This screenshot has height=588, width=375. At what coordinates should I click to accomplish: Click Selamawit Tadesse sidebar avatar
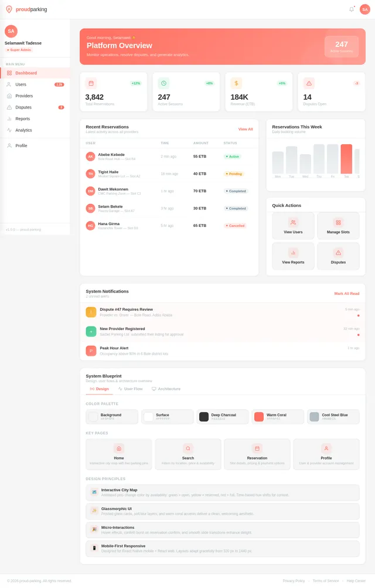click(11, 31)
